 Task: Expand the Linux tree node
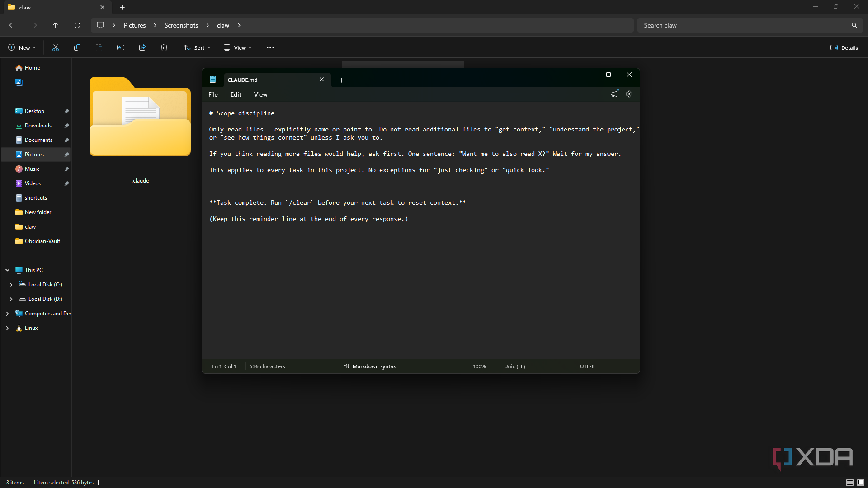tap(8, 328)
